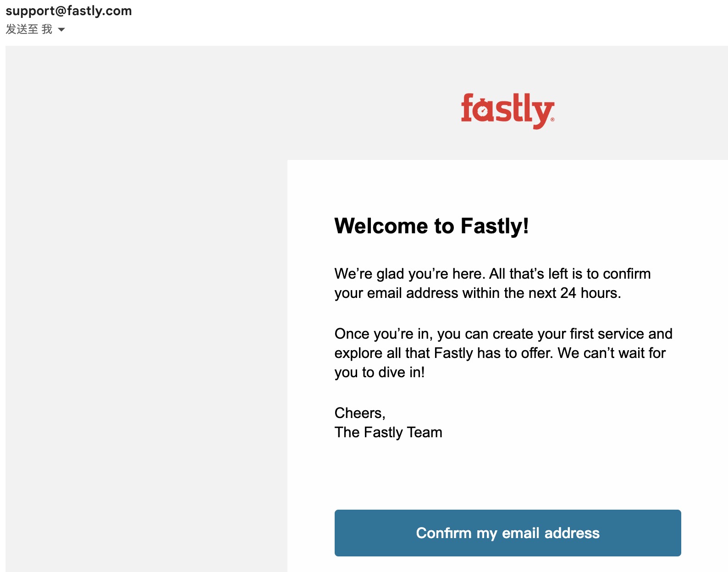This screenshot has height=572, width=728.
Task: Expand recipient details arrow beside 发送至 我
Action: 61,30
